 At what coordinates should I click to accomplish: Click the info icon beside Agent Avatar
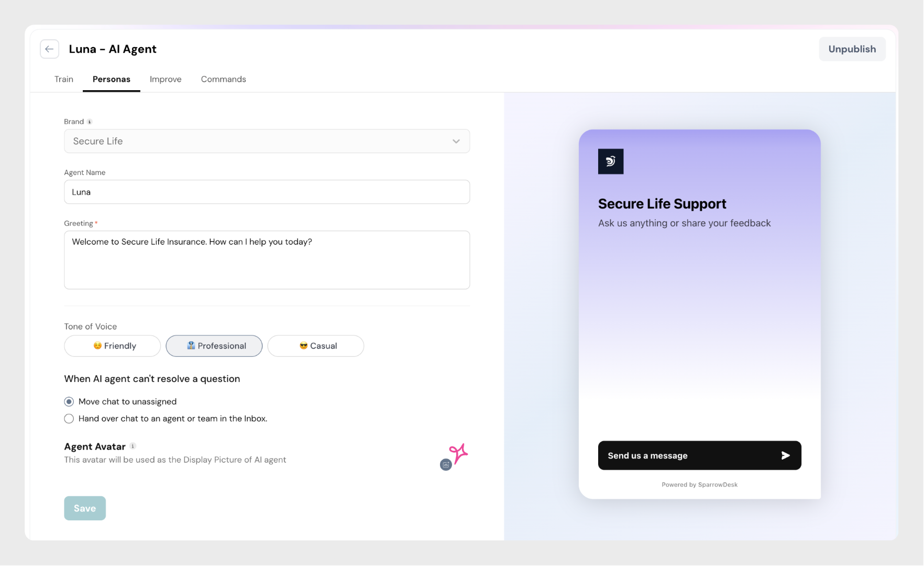point(133,446)
